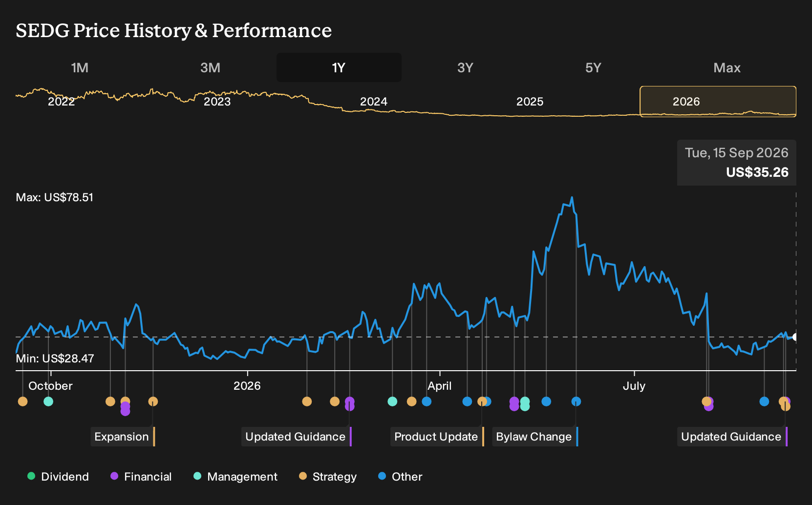Viewport: 812px width, 505px height.
Task: Click the white current-price endpoint dot
Action: [795, 337]
